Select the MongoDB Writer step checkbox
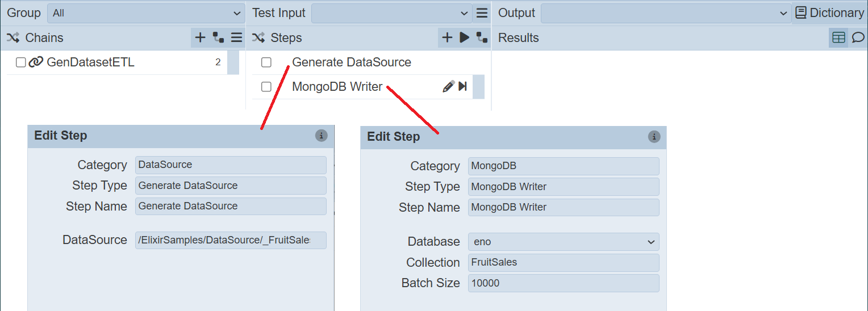Image resolution: width=868 pixels, height=311 pixels. pyautogui.click(x=266, y=87)
